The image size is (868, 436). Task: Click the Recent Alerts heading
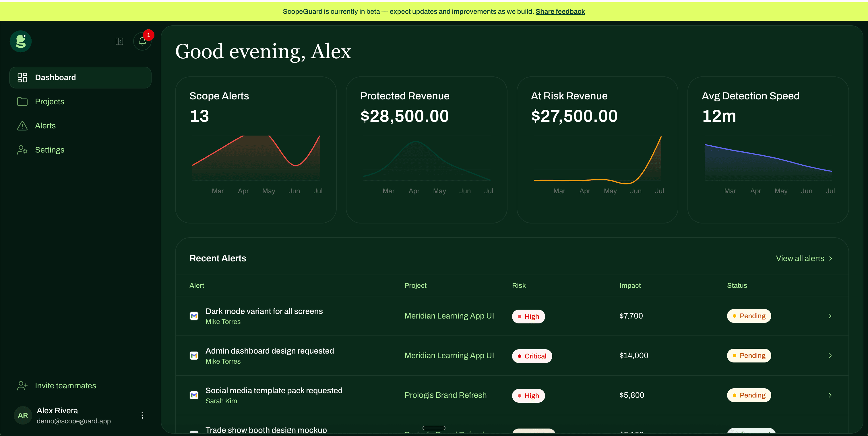(x=218, y=258)
